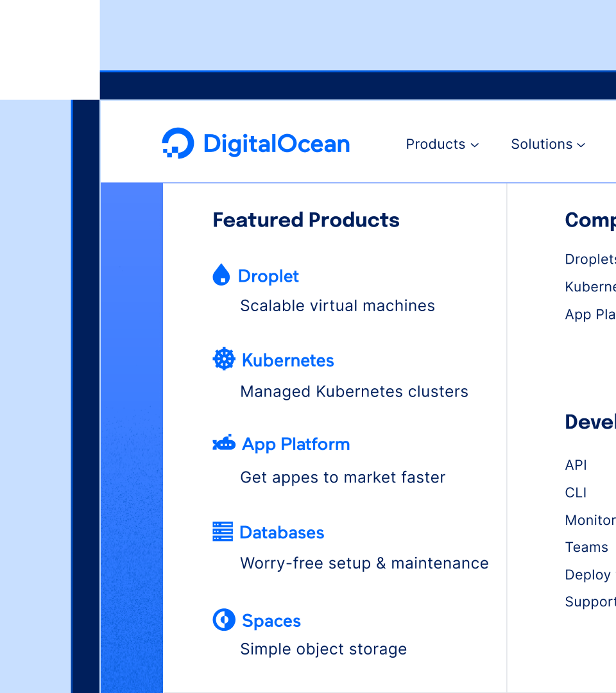
Task: Click the Spaces circular icon
Action: tap(224, 620)
